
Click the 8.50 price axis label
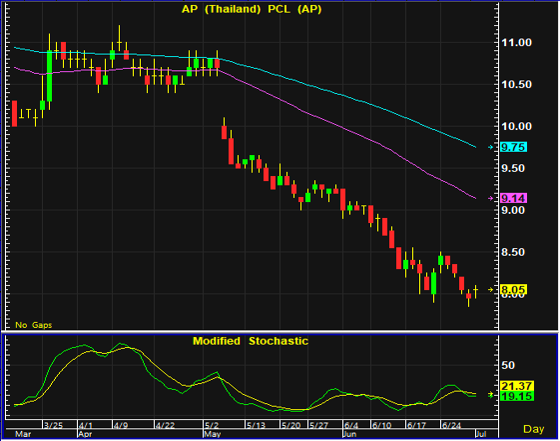[513, 252]
